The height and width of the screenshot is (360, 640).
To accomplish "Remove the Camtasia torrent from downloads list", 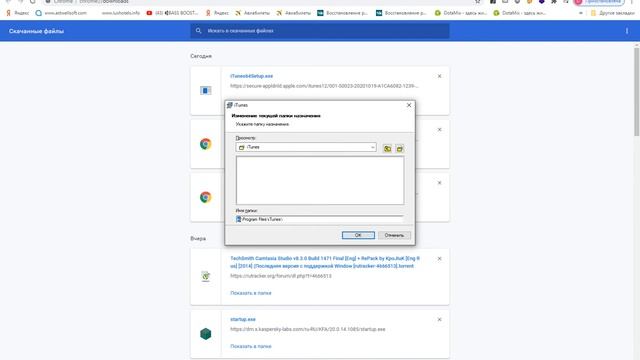I will pos(440,259).
